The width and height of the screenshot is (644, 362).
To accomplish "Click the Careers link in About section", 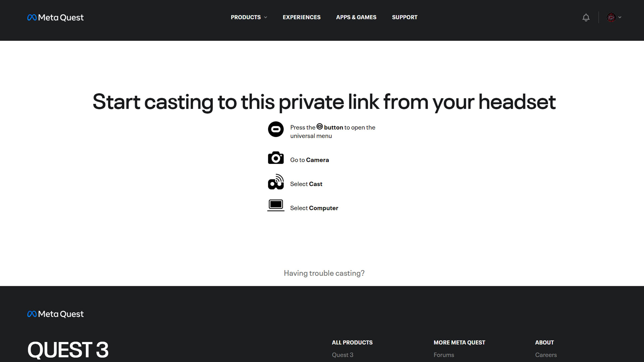I will point(545,355).
